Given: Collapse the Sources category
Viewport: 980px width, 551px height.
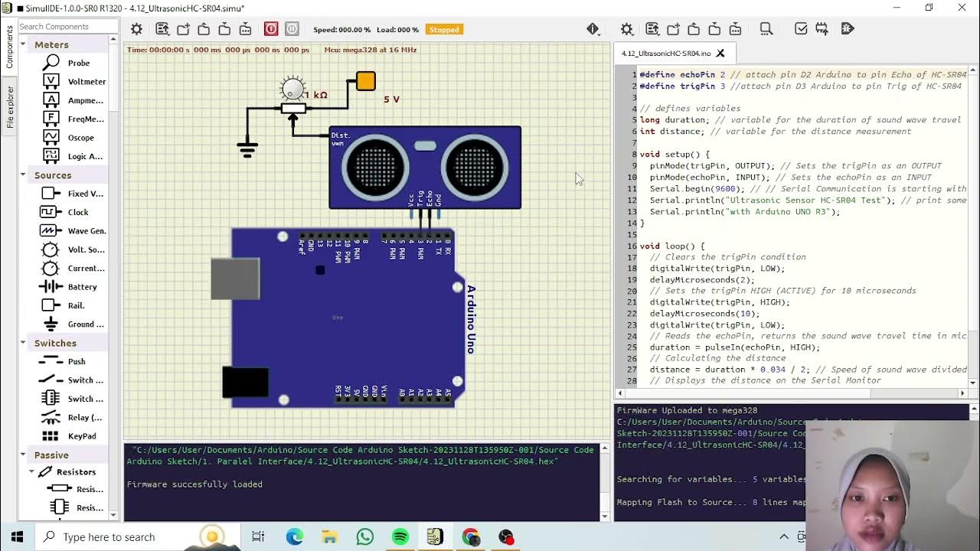Looking at the screenshot, I should 24,175.
